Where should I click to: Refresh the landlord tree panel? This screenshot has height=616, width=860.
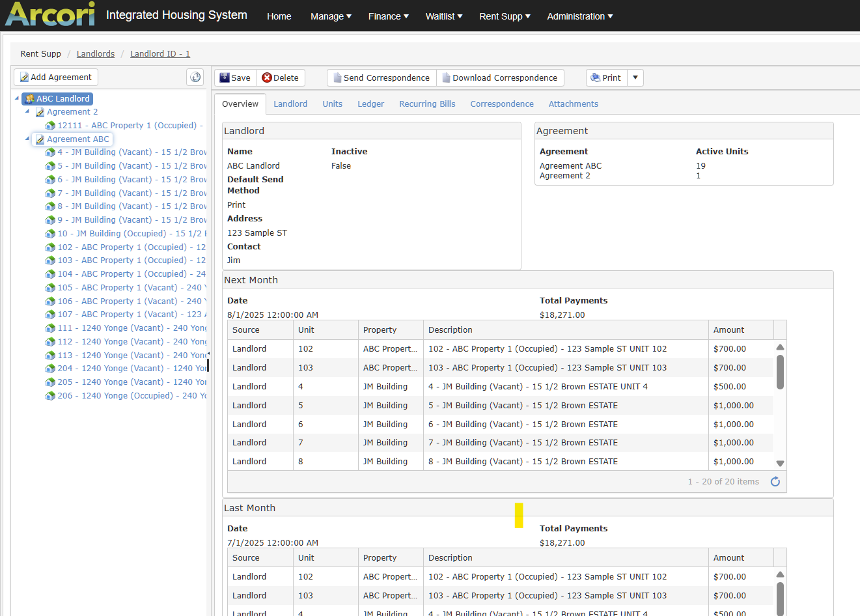pyautogui.click(x=195, y=77)
